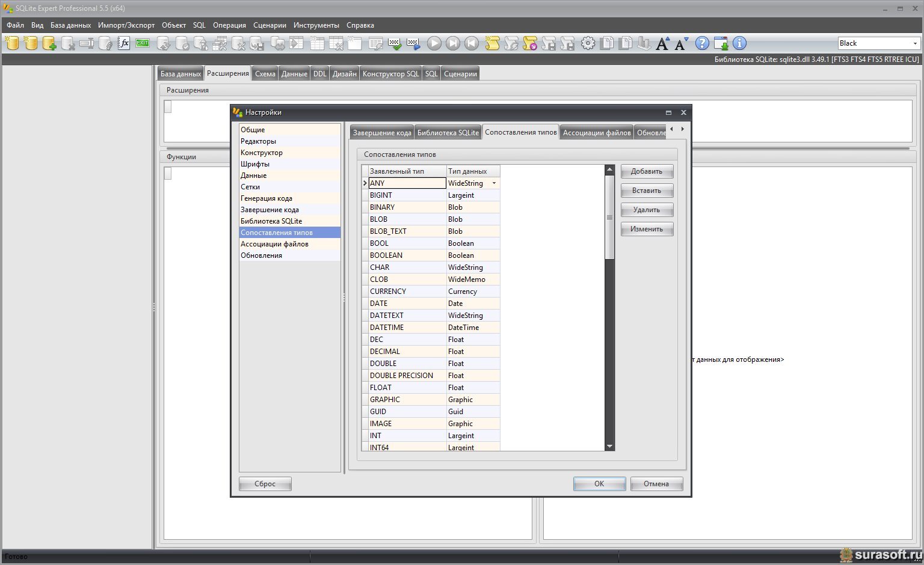The width and height of the screenshot is (924, 565).
Task: Open the Black theme dropdown
Action: click(x=914, y=43)
